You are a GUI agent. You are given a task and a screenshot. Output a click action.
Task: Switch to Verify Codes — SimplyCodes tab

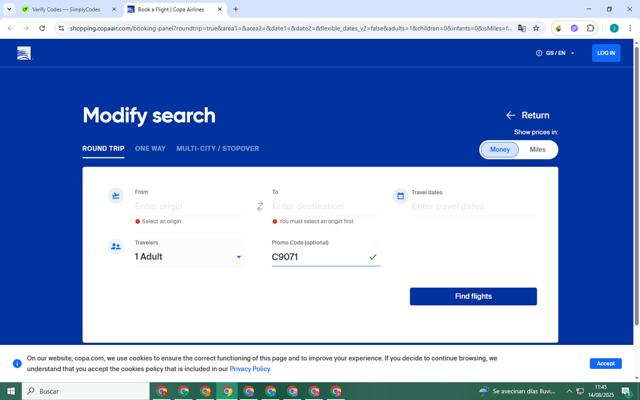pyautogui.click(x=65, y=9)
